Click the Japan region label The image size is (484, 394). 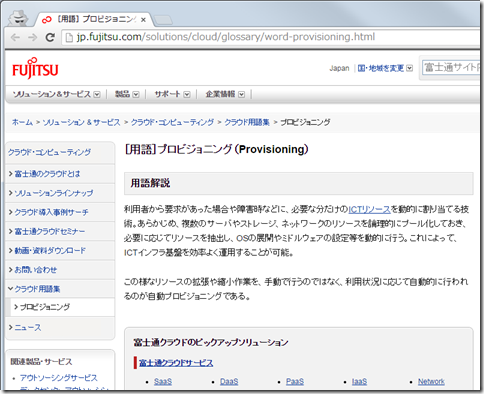coord(339,68)
